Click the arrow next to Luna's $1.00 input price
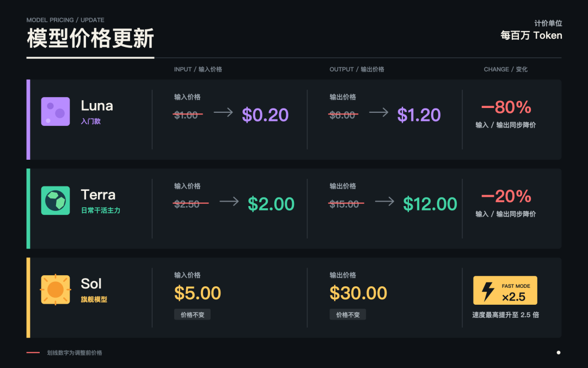Viewport: 588px width, 368px height. [224, 112]
